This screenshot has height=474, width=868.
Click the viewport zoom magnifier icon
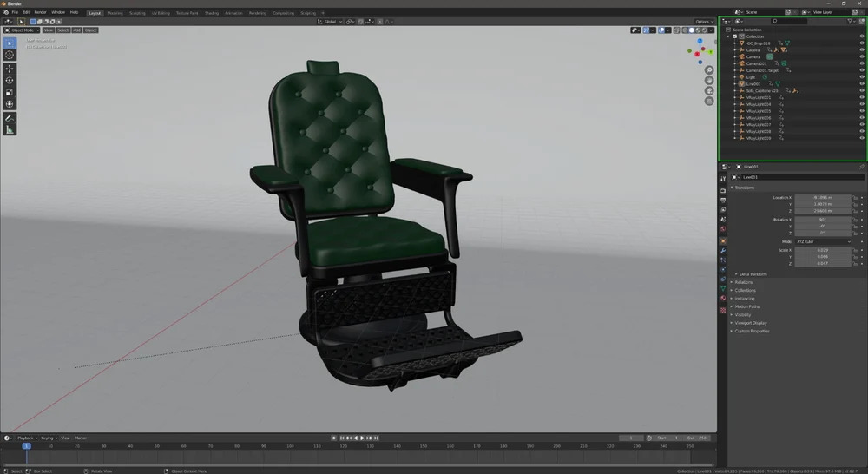709,70
